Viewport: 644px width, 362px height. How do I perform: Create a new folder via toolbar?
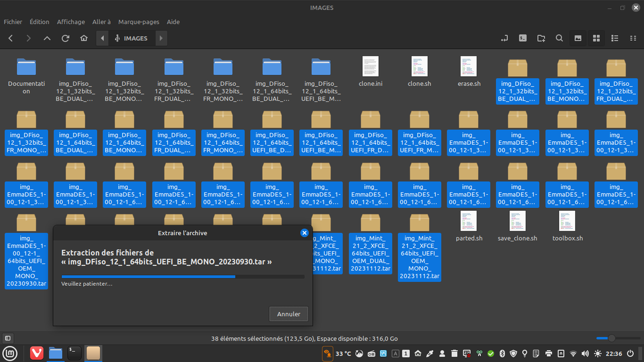(541, 38)
